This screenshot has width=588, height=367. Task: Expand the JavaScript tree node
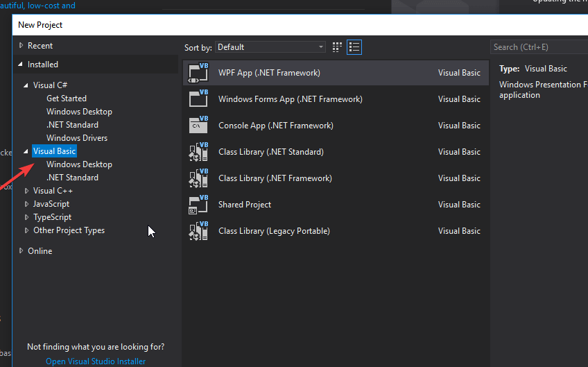(x=26, y=204)
